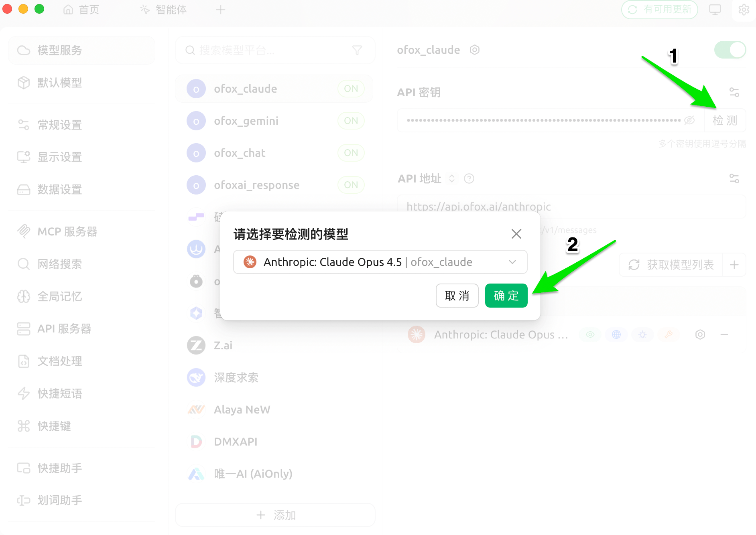Remove the Claude Opus model with minus icon

point(724,334)
